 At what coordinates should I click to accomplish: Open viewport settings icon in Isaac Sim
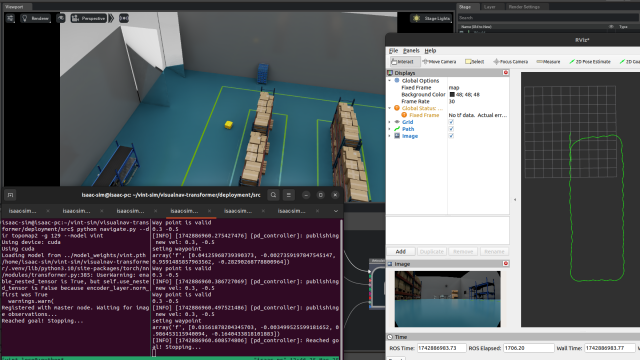10,18
